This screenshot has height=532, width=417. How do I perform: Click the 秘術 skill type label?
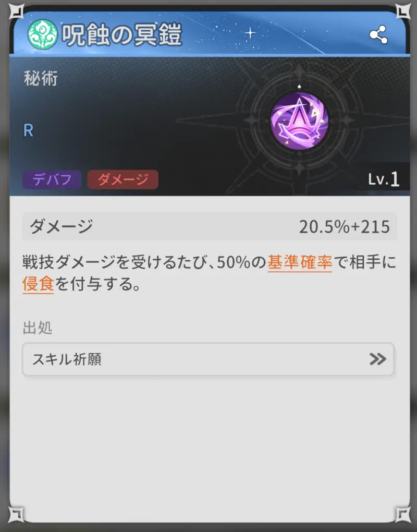41,78
